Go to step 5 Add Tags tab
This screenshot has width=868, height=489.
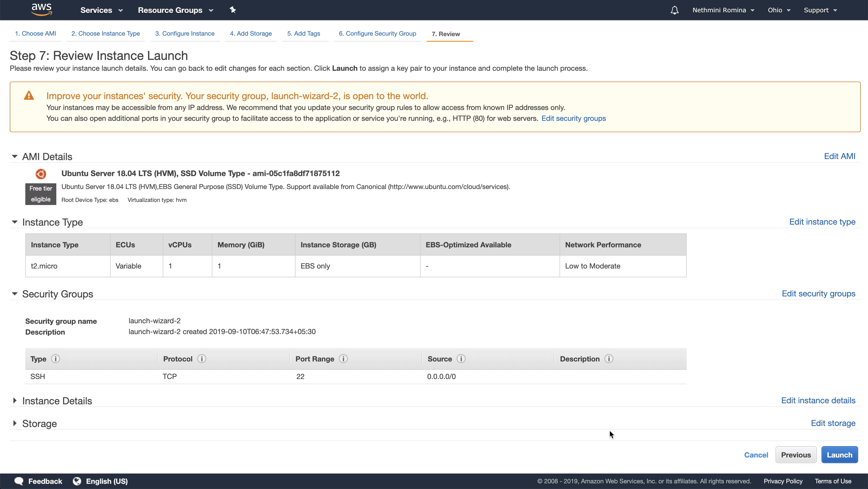304,34
